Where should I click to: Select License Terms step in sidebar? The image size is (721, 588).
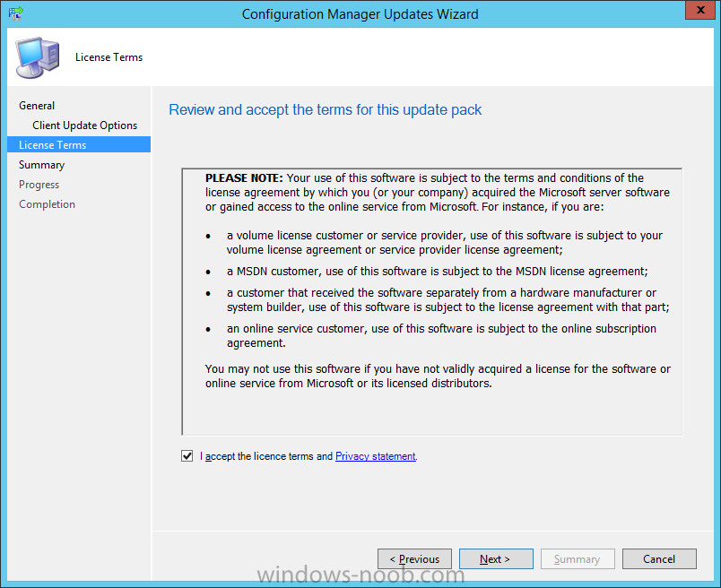pyautogui.click(x=79, y=145)
